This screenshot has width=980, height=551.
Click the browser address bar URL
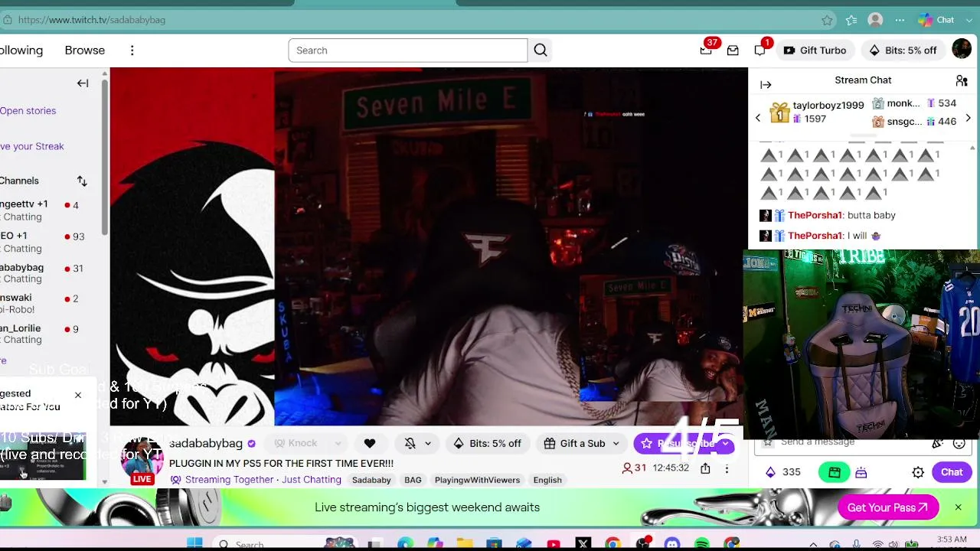tap(92, 20)
